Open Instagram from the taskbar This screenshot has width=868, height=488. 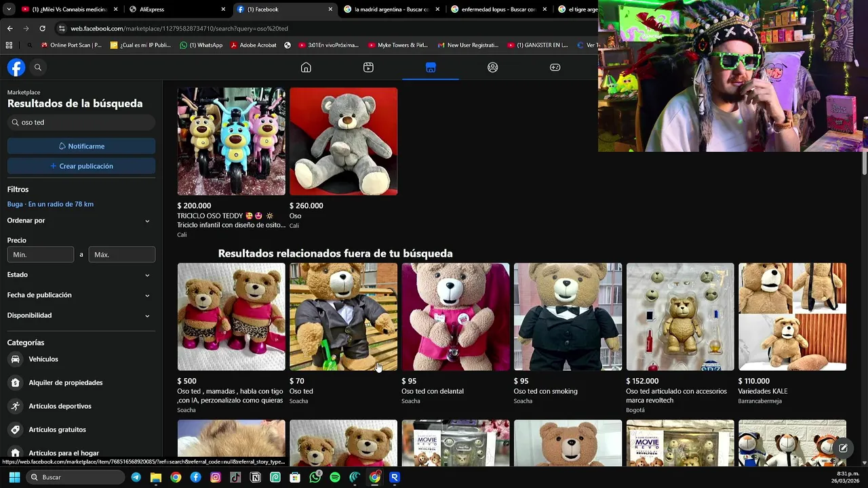(216, 477)
